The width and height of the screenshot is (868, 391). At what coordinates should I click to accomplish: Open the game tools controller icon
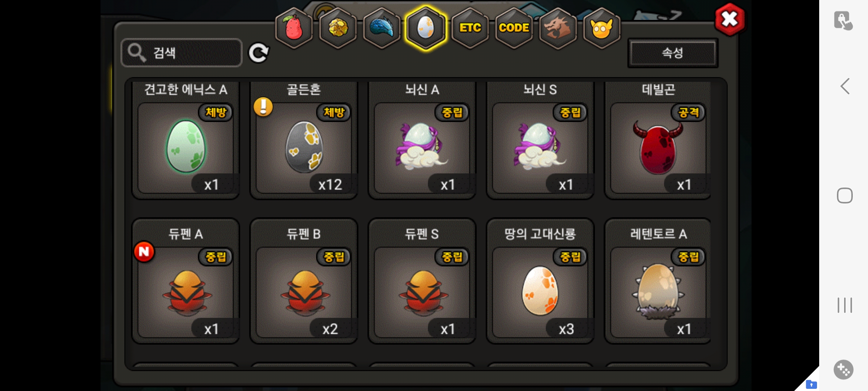pyautogui.click(x=844, y=370)
